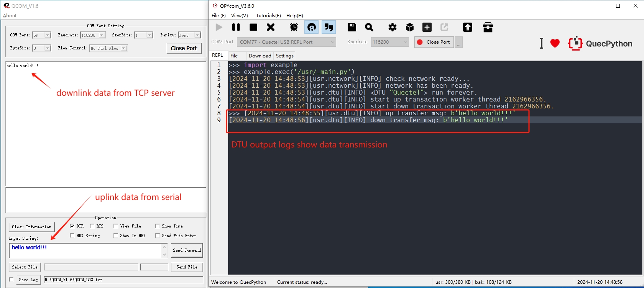The image size is (644, 288).
Task: Click the QPYcom Close Port button
Action: coord(434,42)
